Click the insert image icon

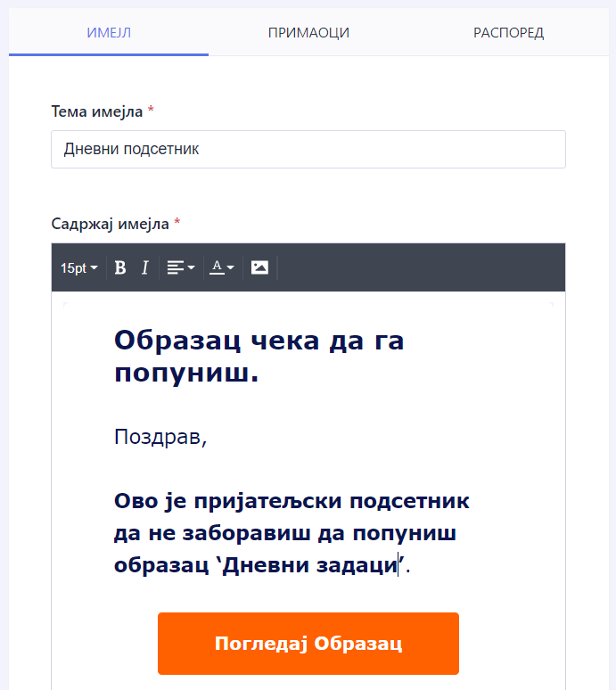[x=259, y=267]
